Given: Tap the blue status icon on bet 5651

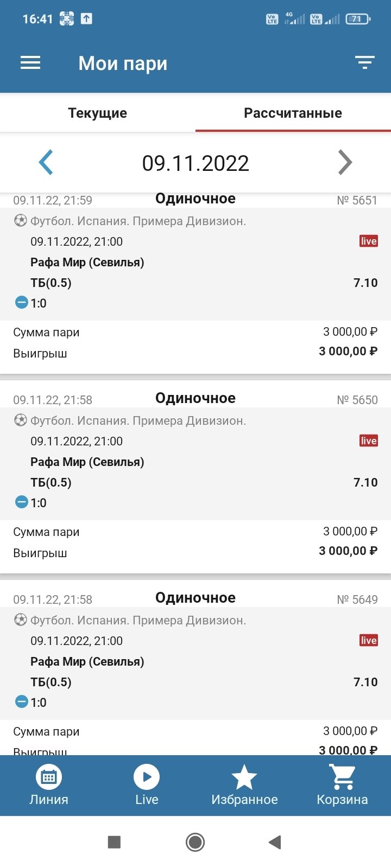Looking at the screenshot, I should coord(21,303).
